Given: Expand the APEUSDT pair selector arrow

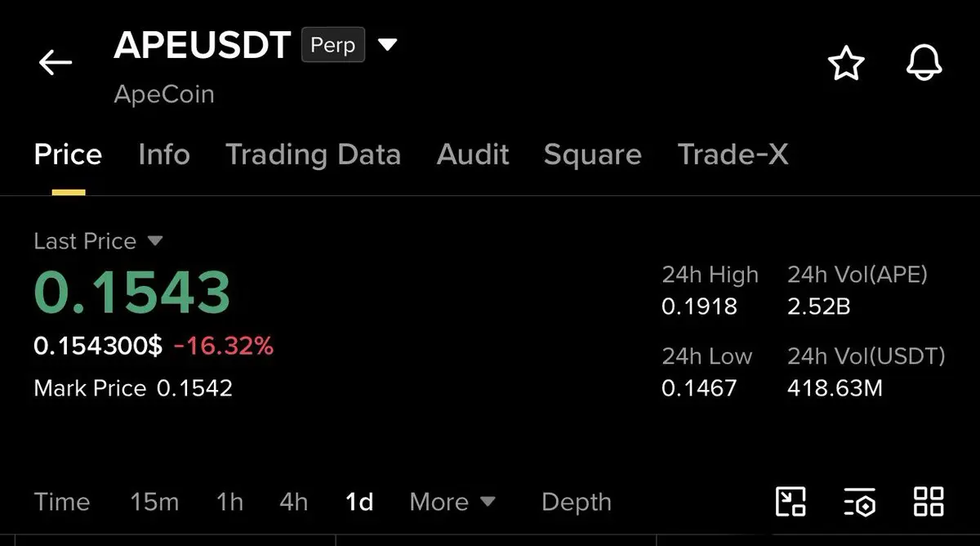Looking at the screenshot, I should pos(387,44).
